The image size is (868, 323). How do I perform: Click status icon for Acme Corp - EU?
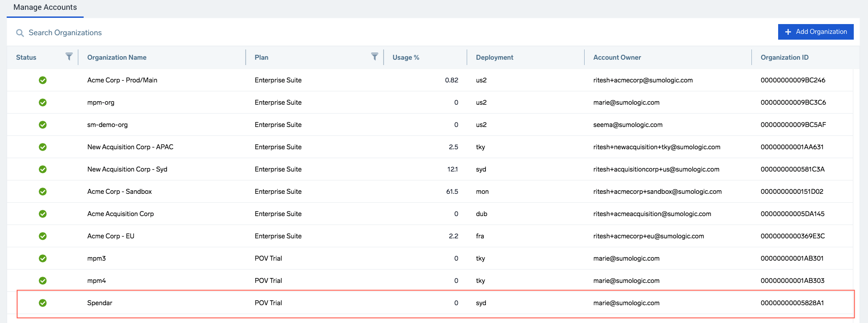click(43, 236)
